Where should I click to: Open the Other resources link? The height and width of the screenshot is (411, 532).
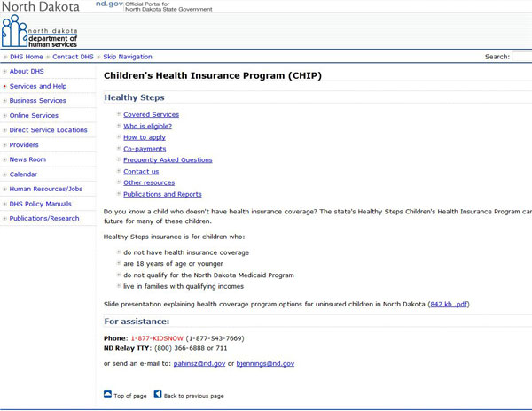coord(149,183)
